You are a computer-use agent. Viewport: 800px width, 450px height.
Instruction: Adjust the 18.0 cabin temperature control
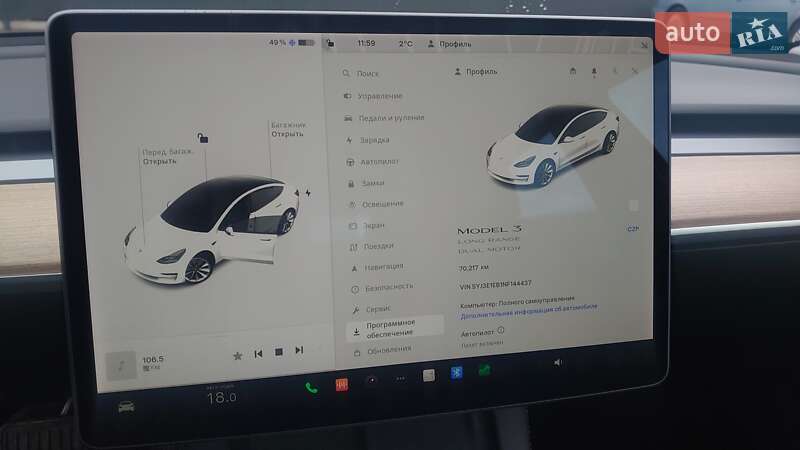pyautogui.click(x=221, y=397)
